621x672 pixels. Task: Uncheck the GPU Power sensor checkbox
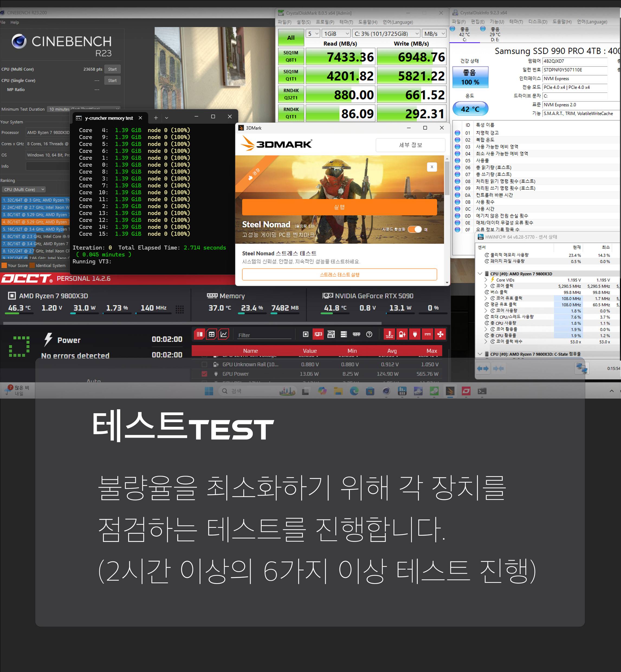[x=204, y=374]
